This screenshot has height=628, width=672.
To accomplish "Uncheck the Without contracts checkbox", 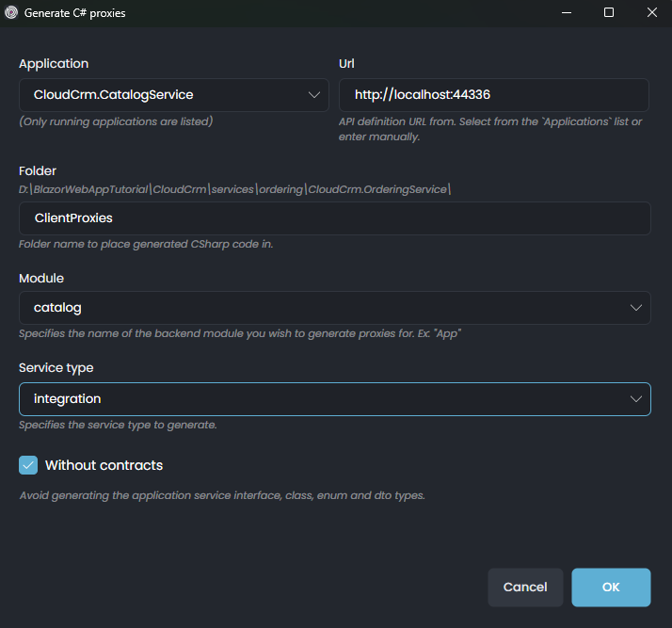I will pyautogui.click(x=28, y=465).
